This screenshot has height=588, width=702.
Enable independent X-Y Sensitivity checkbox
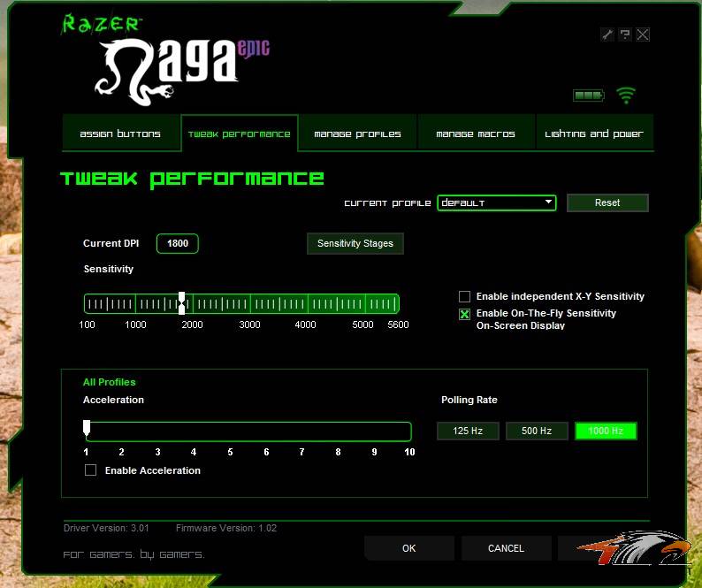[465, 296]
